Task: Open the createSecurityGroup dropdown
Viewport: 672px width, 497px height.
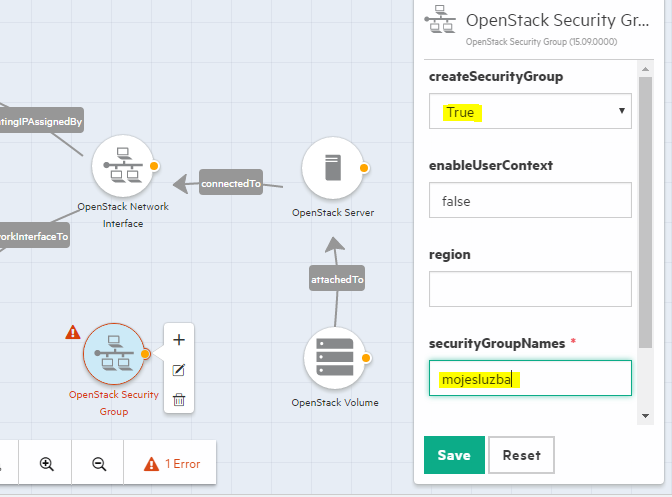Action: click(x=530, y=111)
